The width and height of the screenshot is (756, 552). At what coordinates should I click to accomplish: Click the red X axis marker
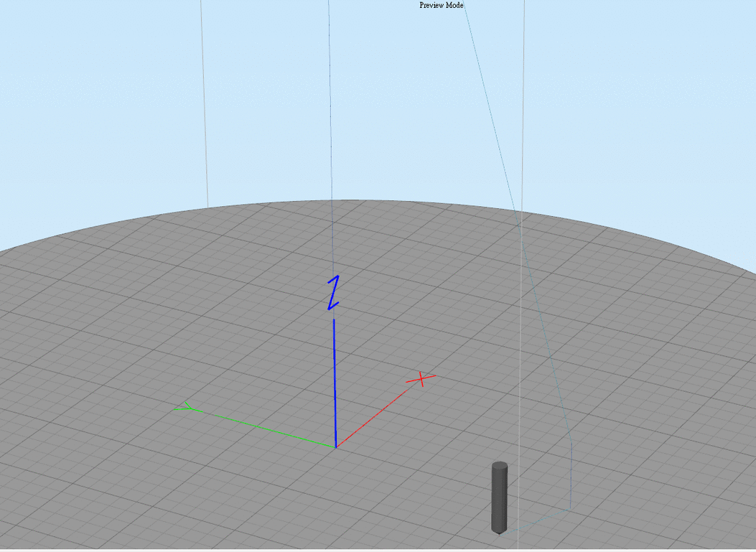[421, 379]
